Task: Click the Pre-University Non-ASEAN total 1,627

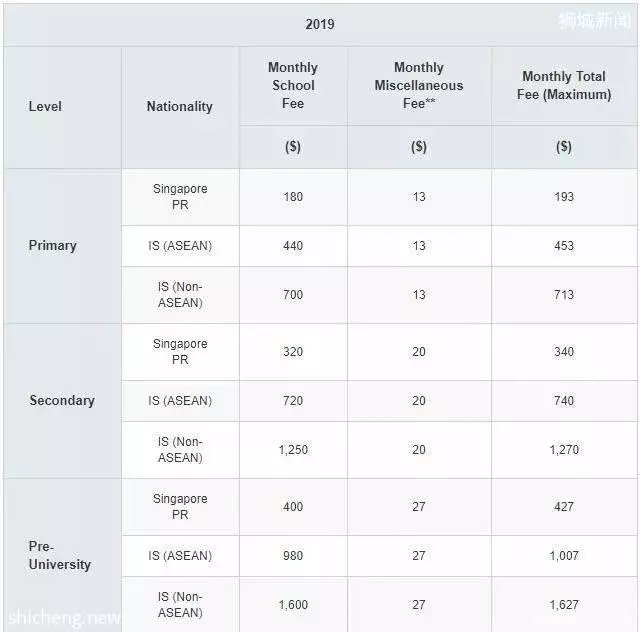Action: pos(564,605)
